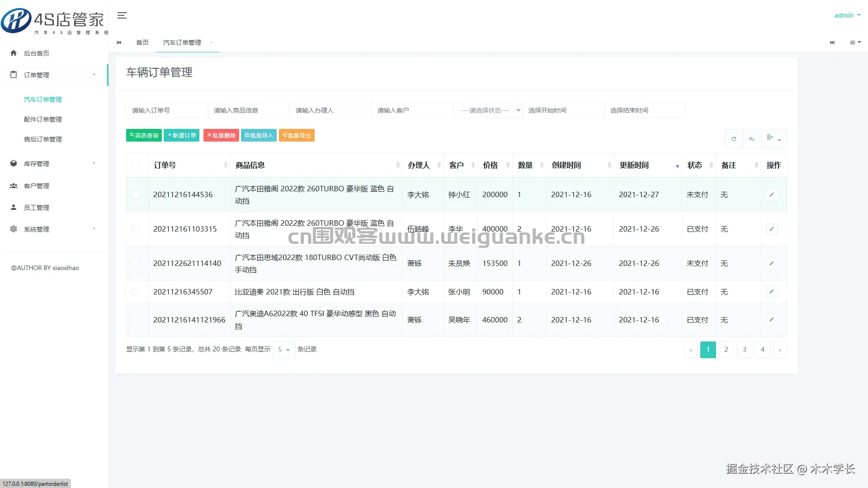
Task: Click the 选择结束时间 date field
Action: click(x=645, y=110)
